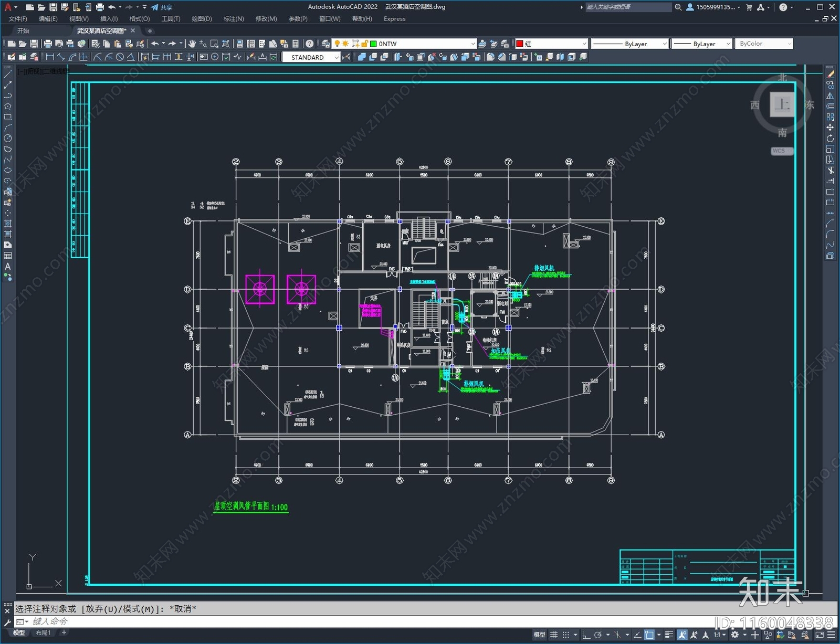The height and width of the screenshot is (644, 840).
Task: Open the 格式(O) menu
Action: 140,19
